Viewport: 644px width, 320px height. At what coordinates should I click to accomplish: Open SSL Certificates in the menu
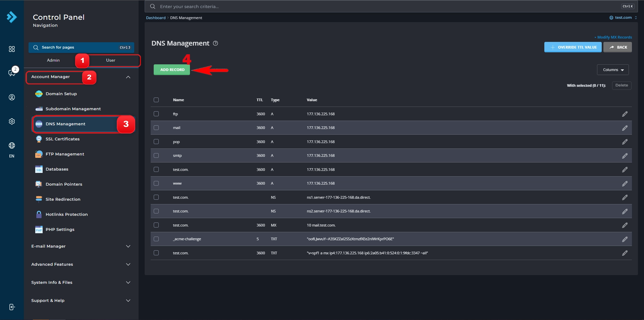pos(62,139)
